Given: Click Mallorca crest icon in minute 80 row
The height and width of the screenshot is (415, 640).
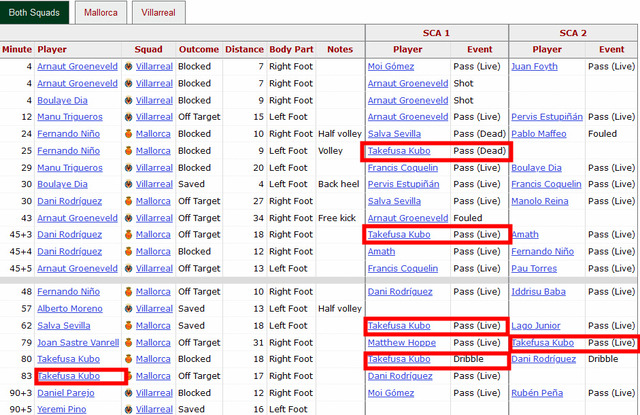Looking at the screenshot, I should [x=129, y=359].
